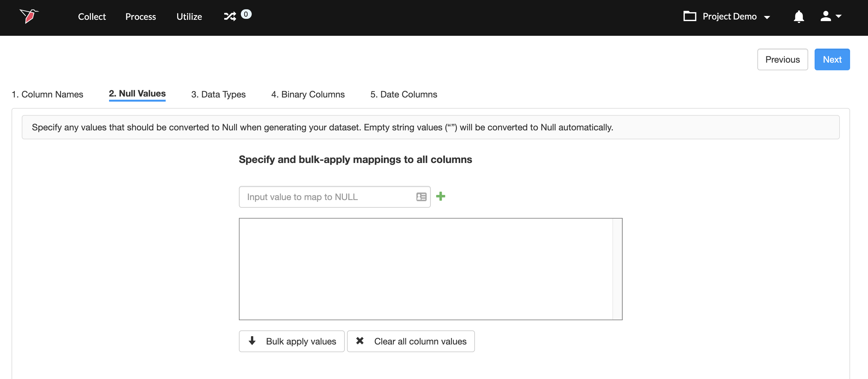Click the folder icon beside Project Demo
This screenshot has width=868, height=379.
tap(690, 16)
